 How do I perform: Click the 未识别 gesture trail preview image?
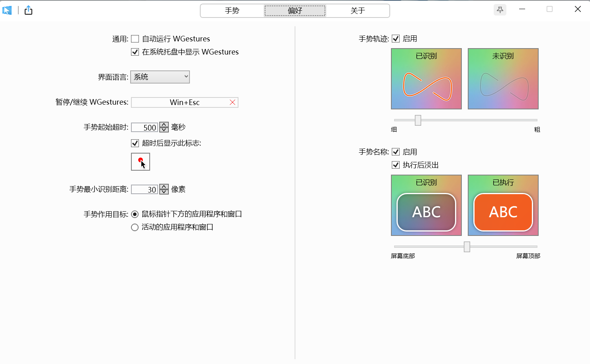coord(503,78)
